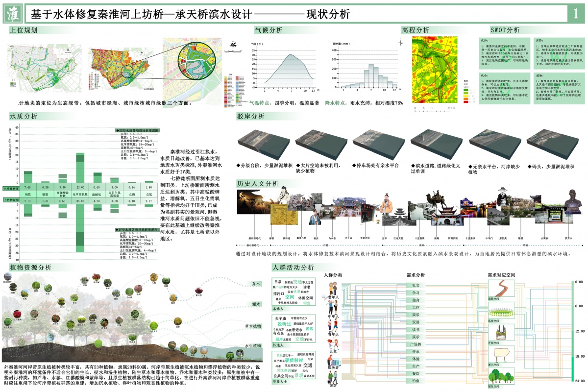Select the 广场舞 need label
The image size is (588, 392).
coord(416,344)
